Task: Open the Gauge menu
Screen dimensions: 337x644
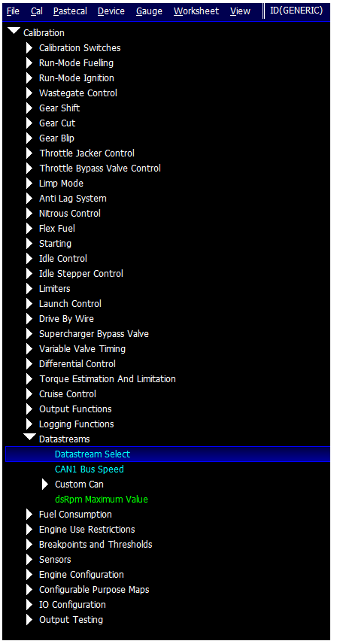Action: click(x=150, y=11)
